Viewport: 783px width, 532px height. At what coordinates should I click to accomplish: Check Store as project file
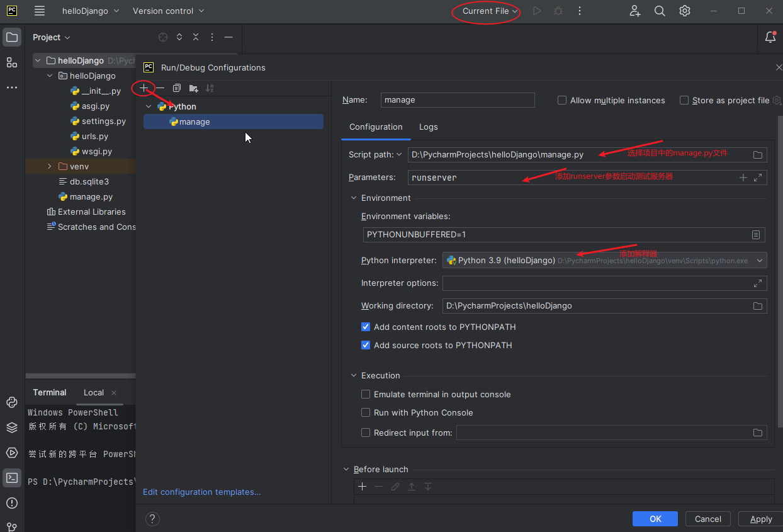point(684,100)
